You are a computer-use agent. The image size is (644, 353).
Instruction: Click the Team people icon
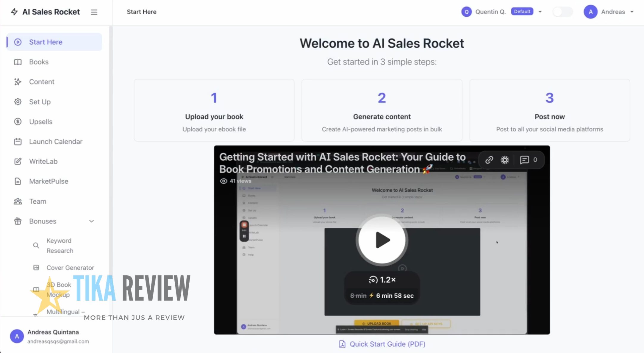pos(18,201)
